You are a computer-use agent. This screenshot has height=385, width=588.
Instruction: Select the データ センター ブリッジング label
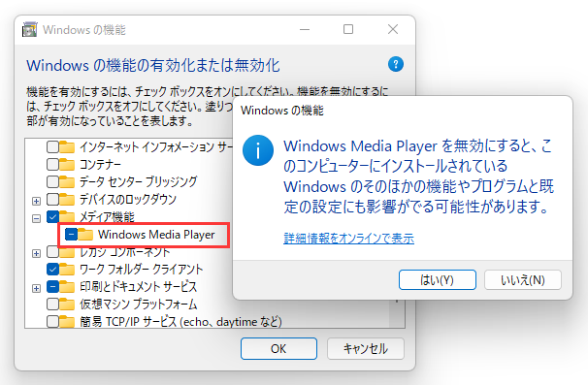(138, 181)
